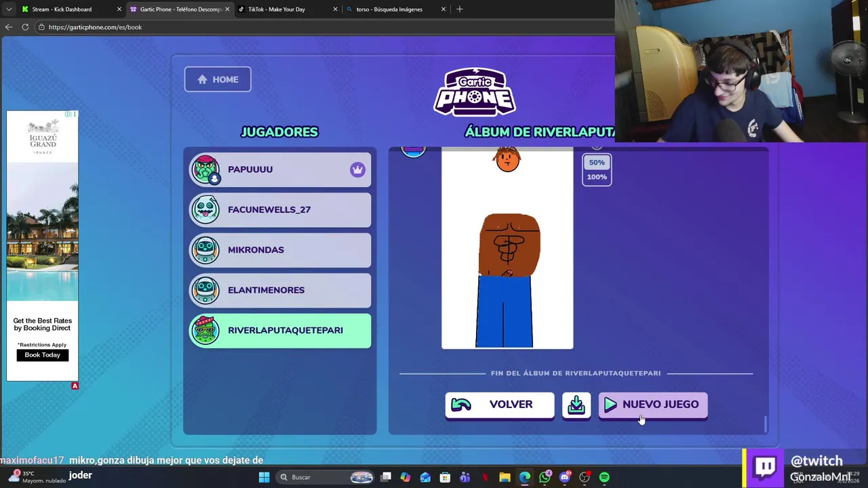The height and width of the screenshot is (488, 868).
Task: Open Microsoft Edge from the taskbar
Action: (x=524, y=477)
